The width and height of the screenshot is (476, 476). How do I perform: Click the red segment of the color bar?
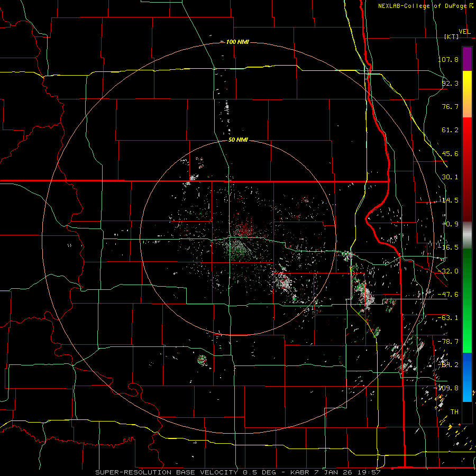pyautogui.click(x=467, y=169)
